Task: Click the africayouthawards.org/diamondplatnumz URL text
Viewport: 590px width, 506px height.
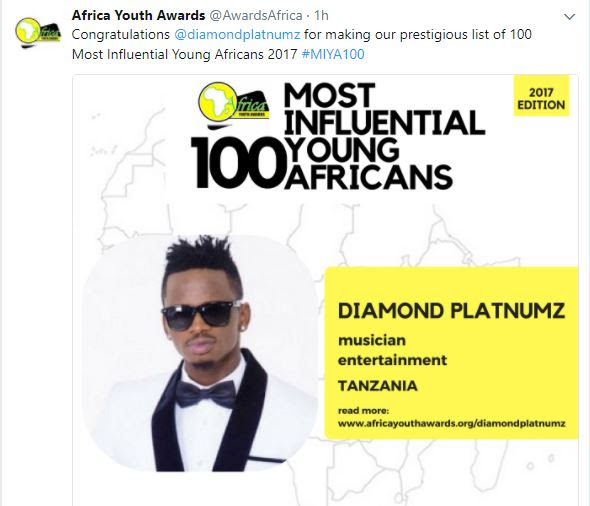Action: 452,424
